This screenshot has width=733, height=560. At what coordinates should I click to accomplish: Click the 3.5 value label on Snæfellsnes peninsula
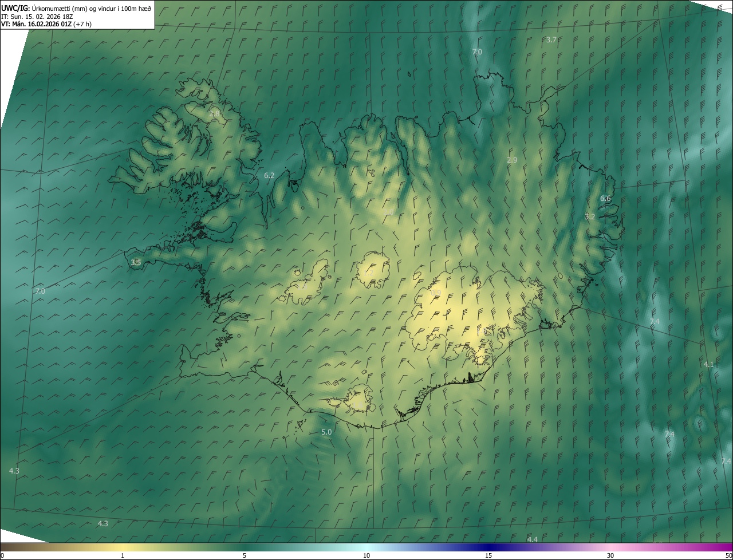[136, 262]
